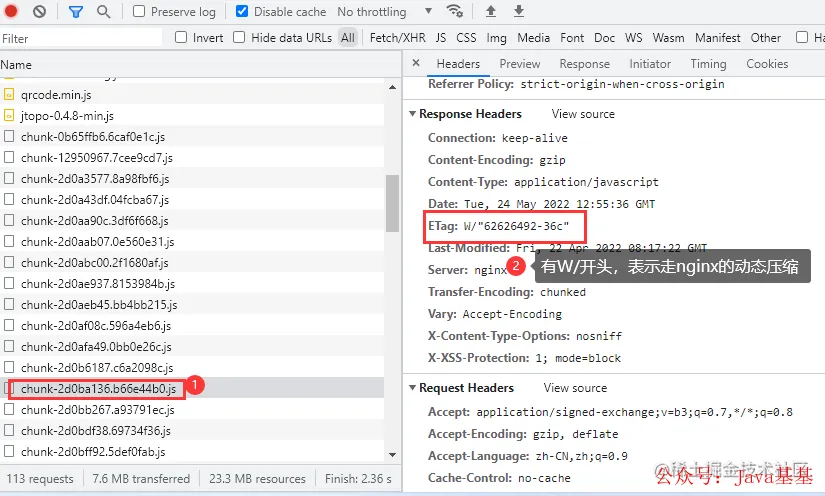The width and height of the screenshot is (825, 496).
Task: Click icon beside chunk-12950967.7cee9cd7.js
Action: click(9, 157)
